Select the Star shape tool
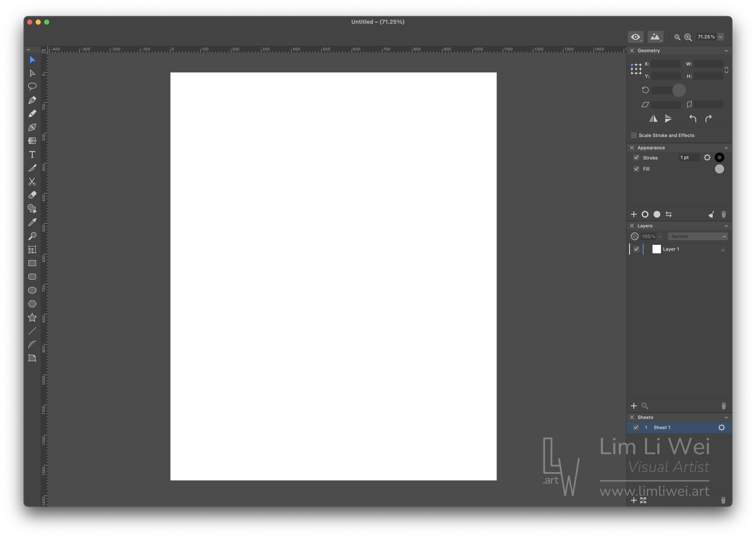Image resolution: width=756 pixels, height=538 pixels. [32, 317]
